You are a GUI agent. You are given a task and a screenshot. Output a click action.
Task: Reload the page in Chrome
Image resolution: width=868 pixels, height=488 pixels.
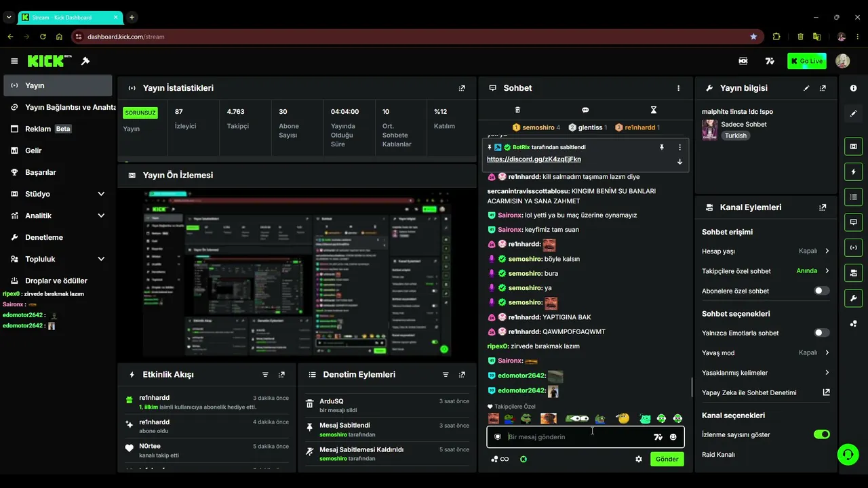(x=43, y=37)
